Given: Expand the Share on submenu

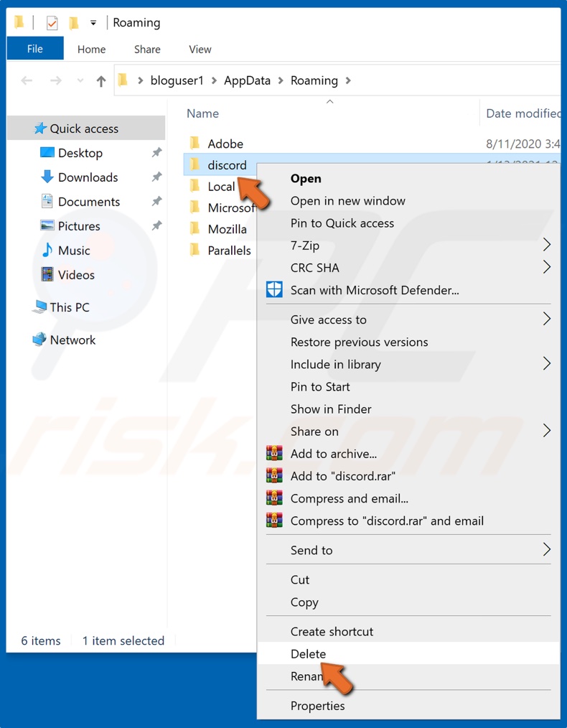Looking at the screenshot, I should click(408, 431).
